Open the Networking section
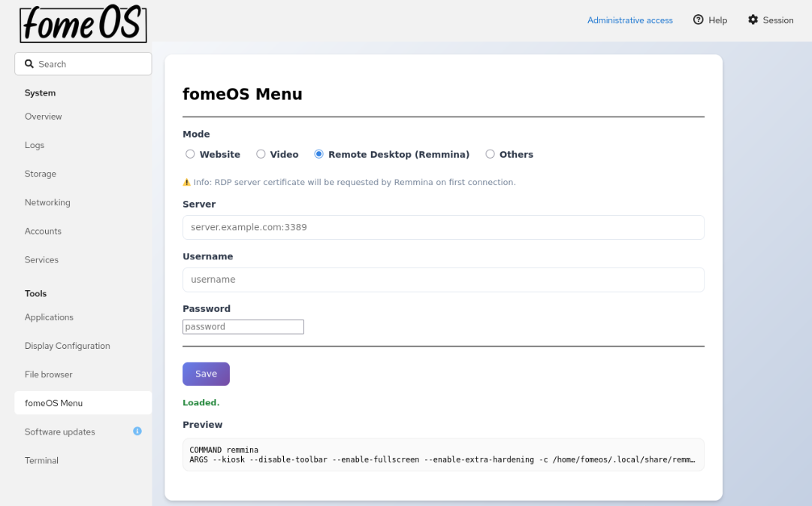The image size is (812, 506). click(47, 202)
